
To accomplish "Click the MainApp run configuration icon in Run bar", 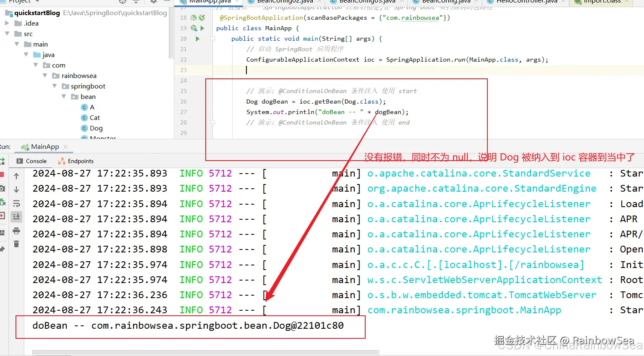I will (x=25, y=147).
